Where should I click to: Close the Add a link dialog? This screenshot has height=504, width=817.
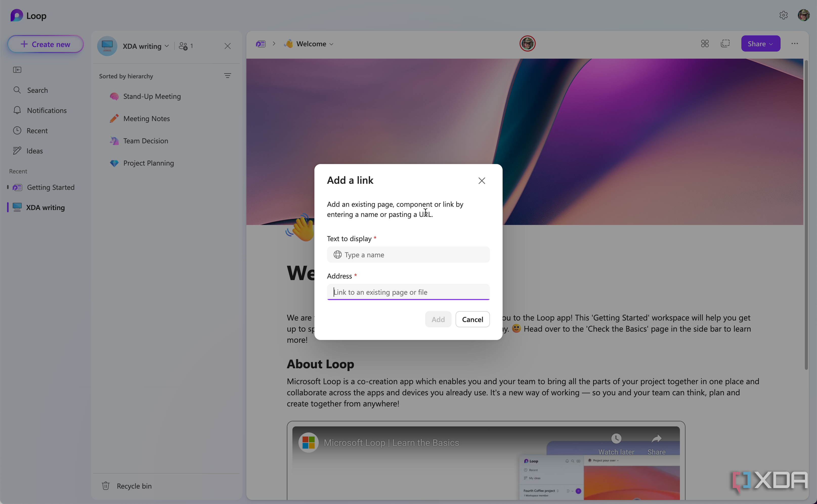point(482,181)
